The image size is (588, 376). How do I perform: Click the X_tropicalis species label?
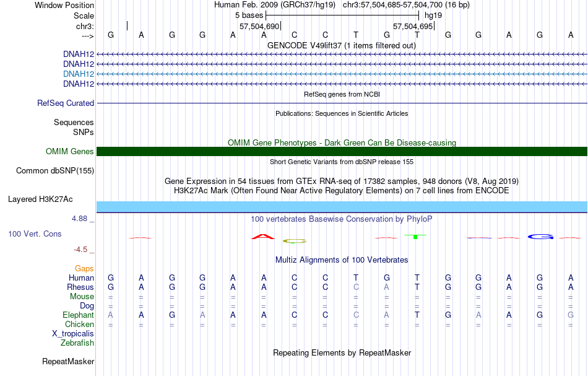pos(73,334)
